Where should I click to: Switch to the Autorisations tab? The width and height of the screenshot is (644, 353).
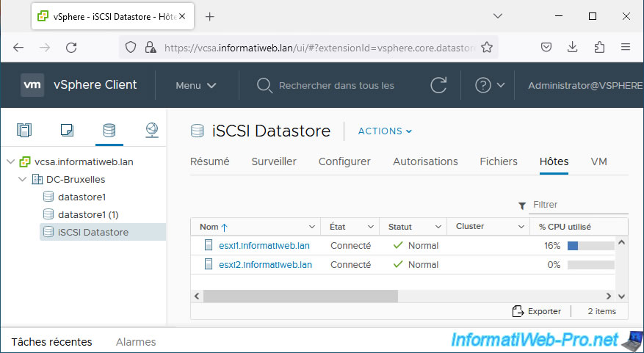[x=425, y=161]
